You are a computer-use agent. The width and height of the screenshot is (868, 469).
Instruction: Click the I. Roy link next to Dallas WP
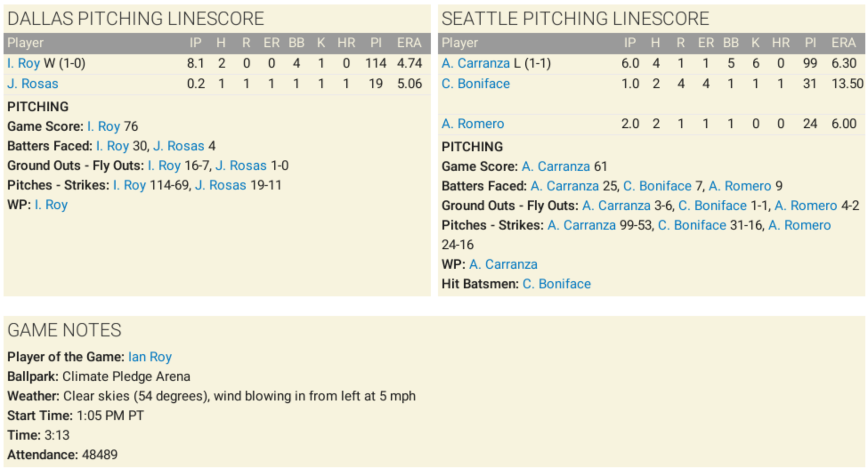pos(51,205)
